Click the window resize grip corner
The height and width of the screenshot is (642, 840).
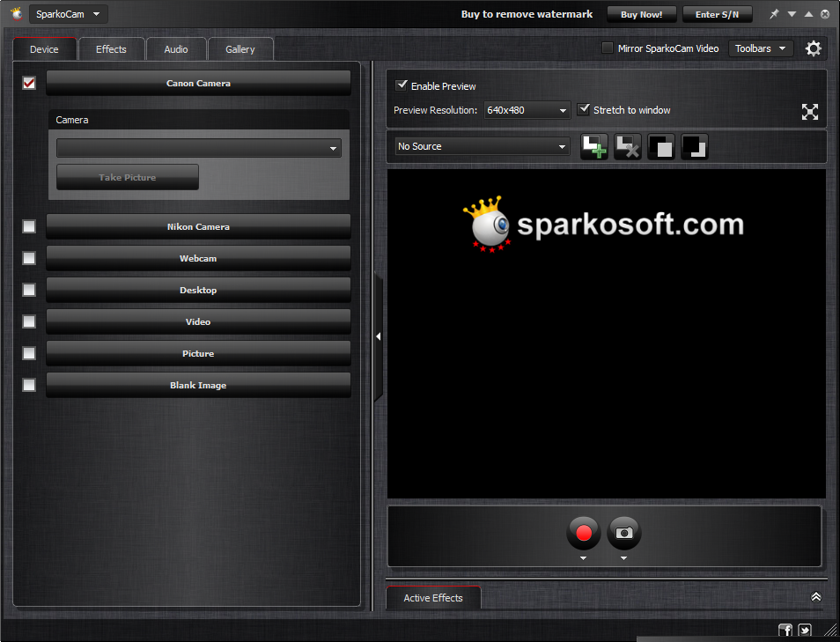[830, 632]
